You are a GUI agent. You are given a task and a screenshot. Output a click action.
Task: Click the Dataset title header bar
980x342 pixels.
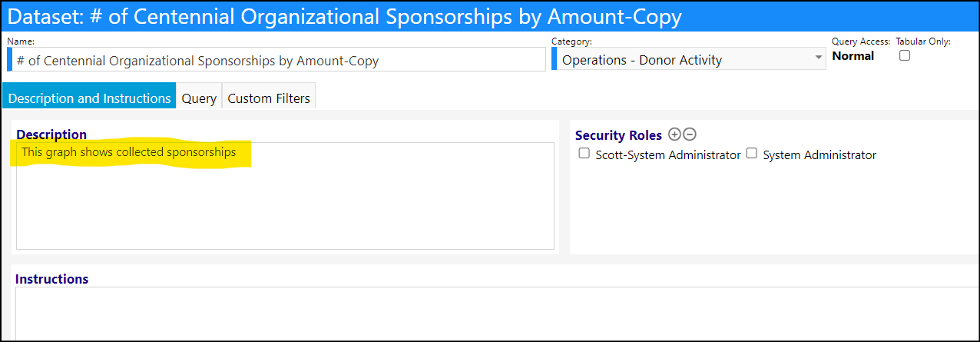coord(490,16)
